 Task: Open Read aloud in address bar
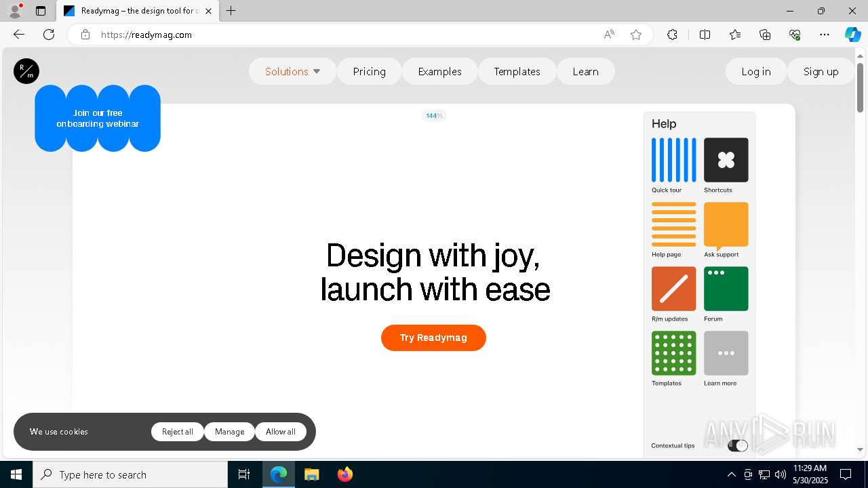[609, 35]
